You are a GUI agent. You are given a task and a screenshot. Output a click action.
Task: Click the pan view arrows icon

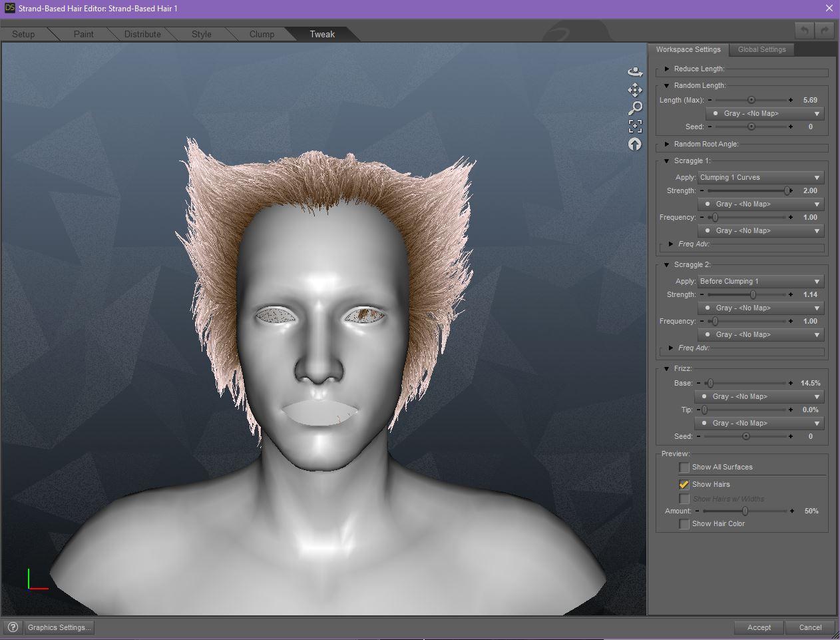pos(635,90)
